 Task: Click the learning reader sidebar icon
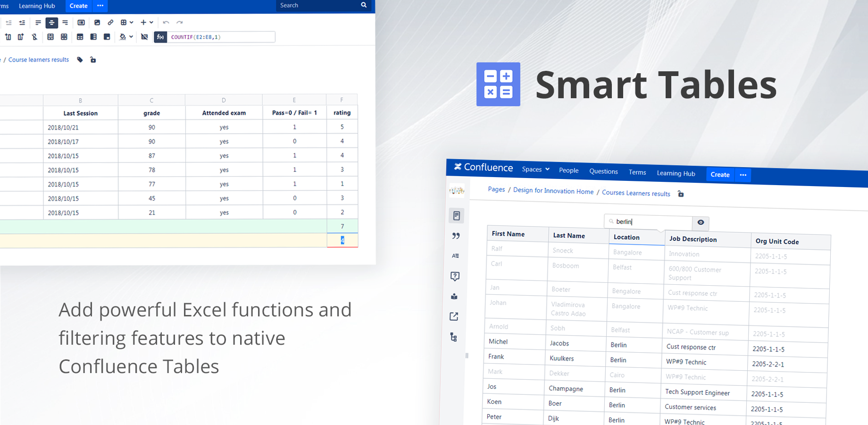click(x=454, y=297)
